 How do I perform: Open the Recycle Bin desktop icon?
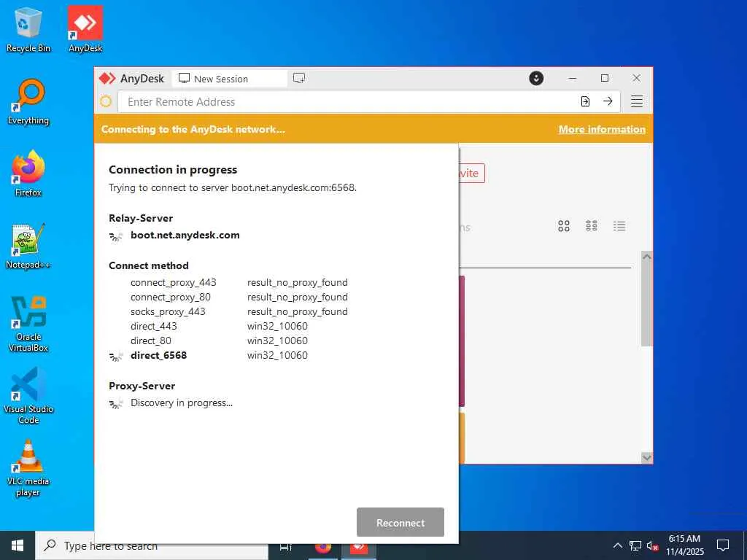pos(28,29)
